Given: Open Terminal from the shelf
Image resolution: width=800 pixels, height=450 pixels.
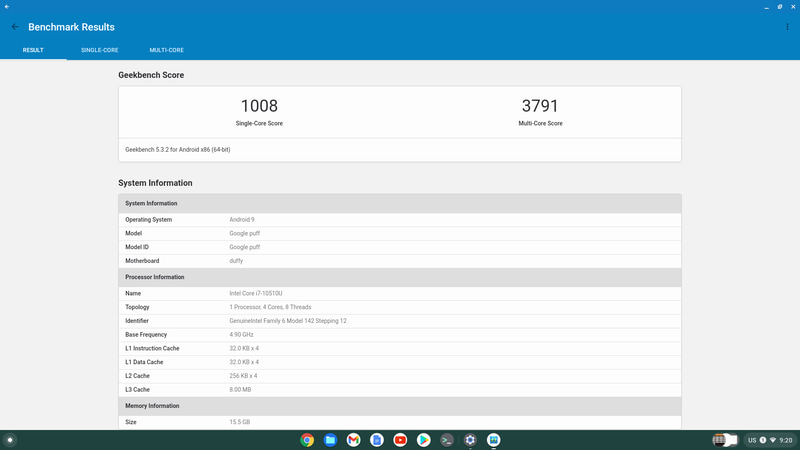Looking at the screenshot, I should click(447, 440).
